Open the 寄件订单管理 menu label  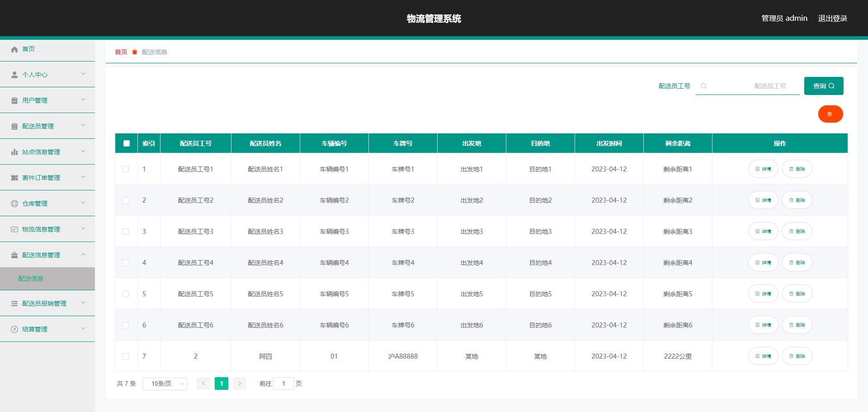click(x=41, y=178)
